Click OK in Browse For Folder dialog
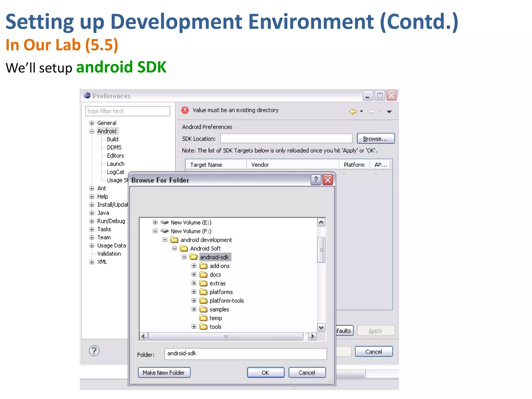Screen dimensions: 532x399 (x=265, y=373)
